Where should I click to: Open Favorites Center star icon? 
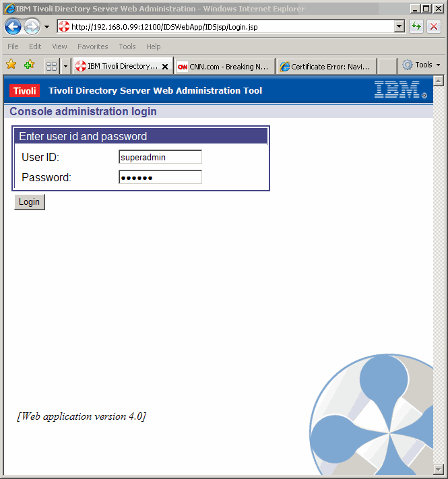tap(11, 65)
